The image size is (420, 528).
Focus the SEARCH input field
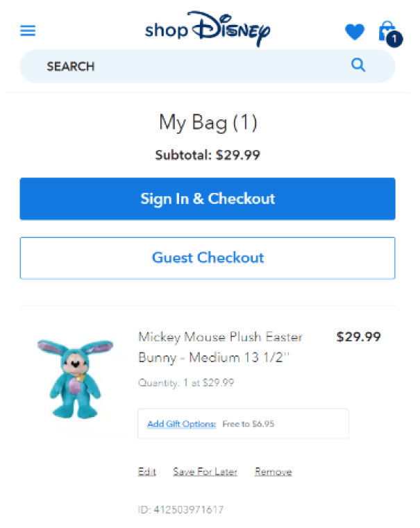click(187, 67)
